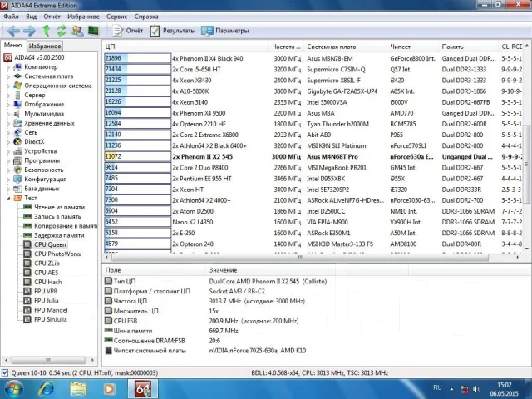Select the CPU PhotoWorxx test icon
The image size is (532, 399).
pos(27,254)
